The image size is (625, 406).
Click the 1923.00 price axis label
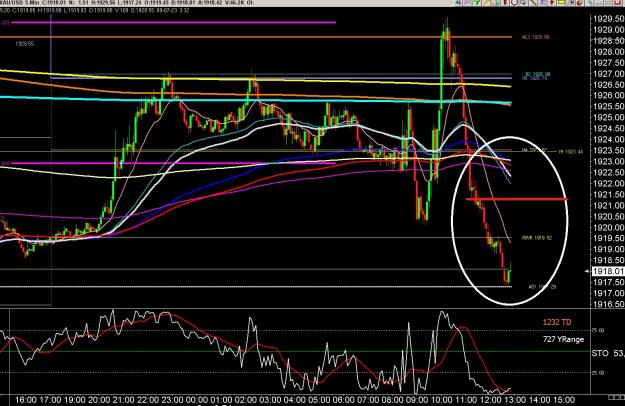coord(608,161)
